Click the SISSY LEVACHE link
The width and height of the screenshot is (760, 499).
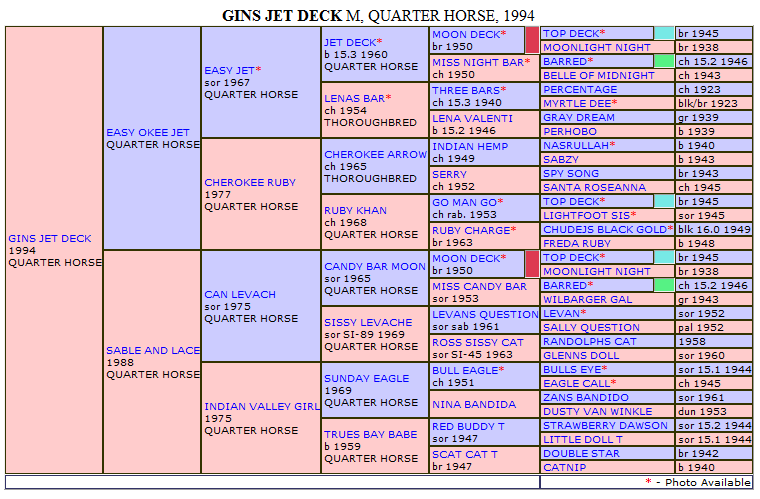[x=368, y=323]
